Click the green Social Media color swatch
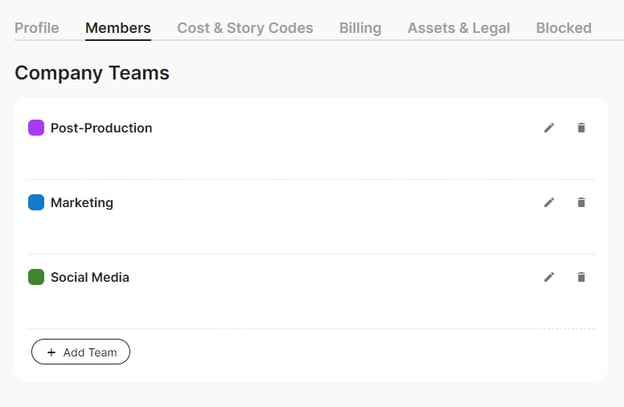This screenshot has height=407, width=624. coord(36,277)
